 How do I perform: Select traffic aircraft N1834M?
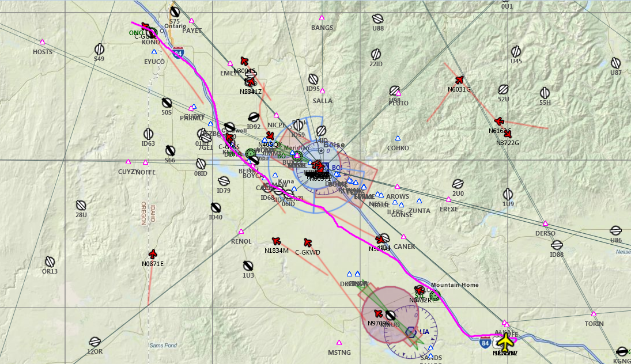[276, 241]
